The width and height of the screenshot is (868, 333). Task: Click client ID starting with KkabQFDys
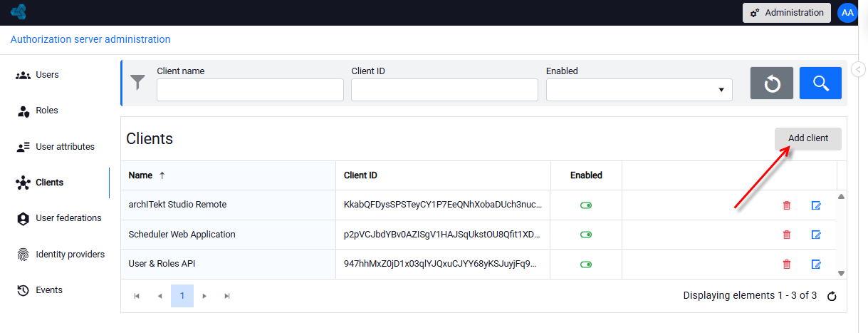[443, 205]
